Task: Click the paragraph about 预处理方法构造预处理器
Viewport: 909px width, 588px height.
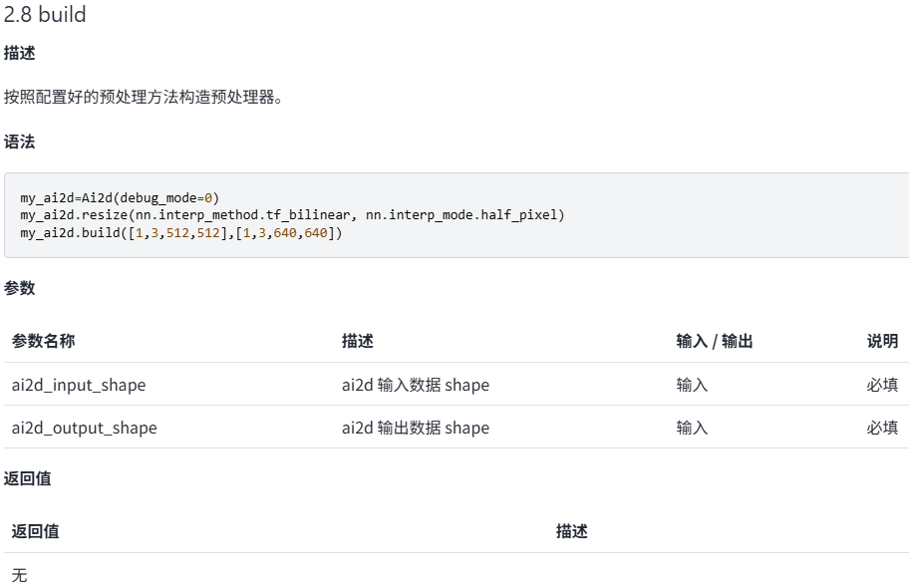Action: [143, 98]
